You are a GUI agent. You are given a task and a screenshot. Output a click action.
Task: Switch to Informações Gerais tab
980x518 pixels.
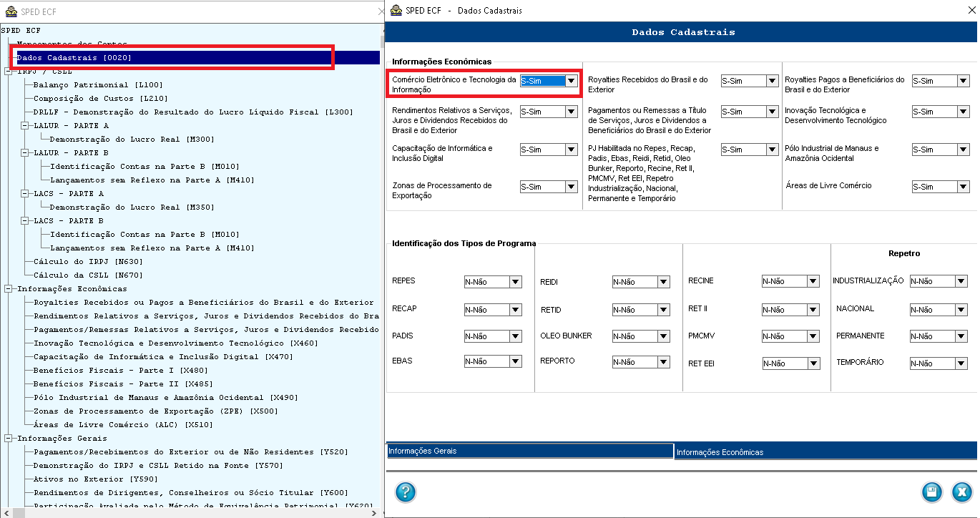pyautogui.click(x=530, y=451)
